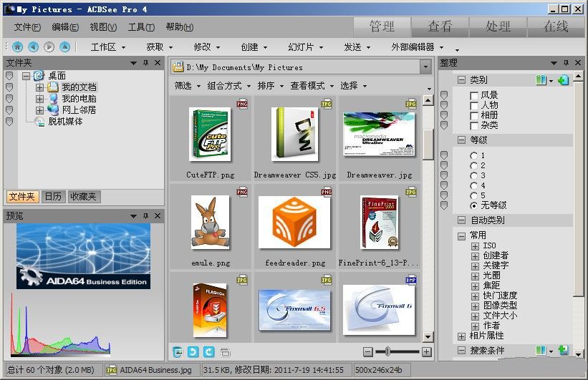This screenshot has height=380, width=588.
Task: Go back with the blue left arrow
Action: pyautogui.click(x=34, y=47)
